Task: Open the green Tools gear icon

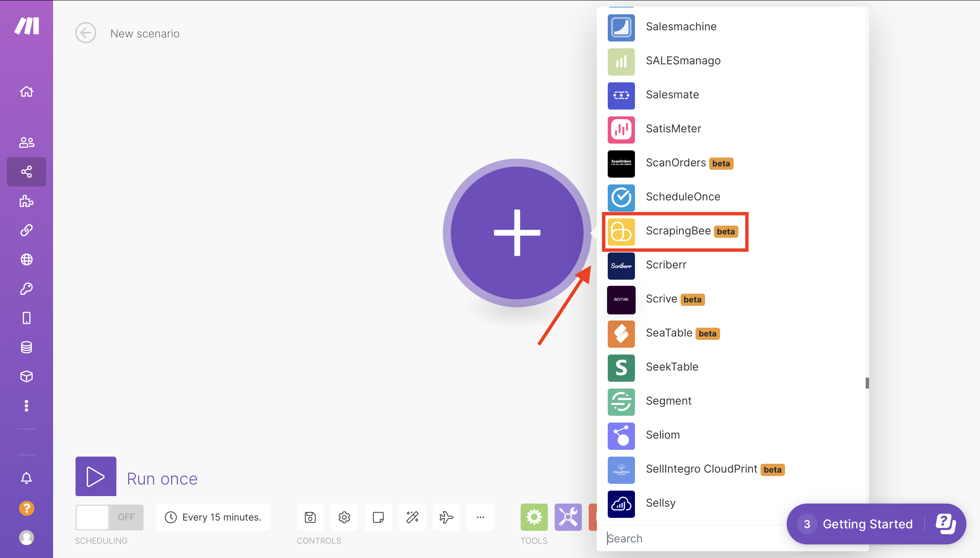Action: [534, 517]
